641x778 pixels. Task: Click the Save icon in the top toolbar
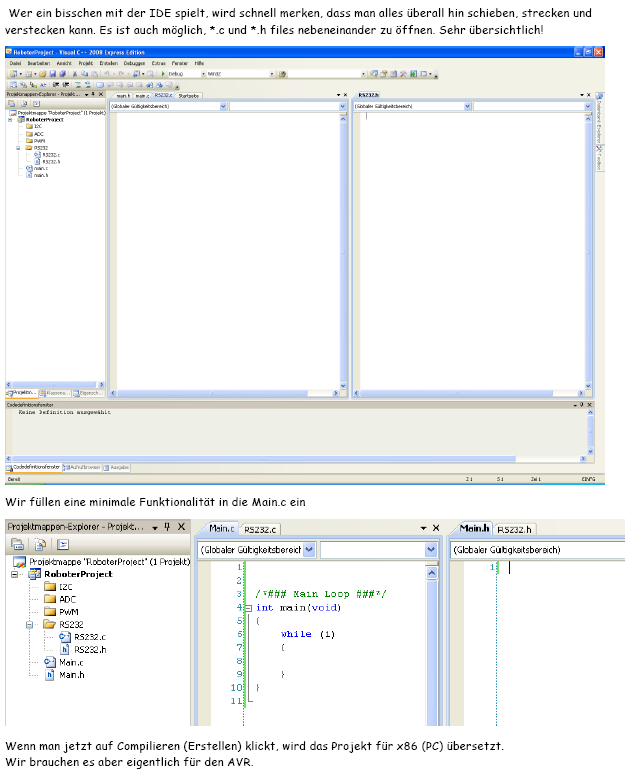click(50, 74)
